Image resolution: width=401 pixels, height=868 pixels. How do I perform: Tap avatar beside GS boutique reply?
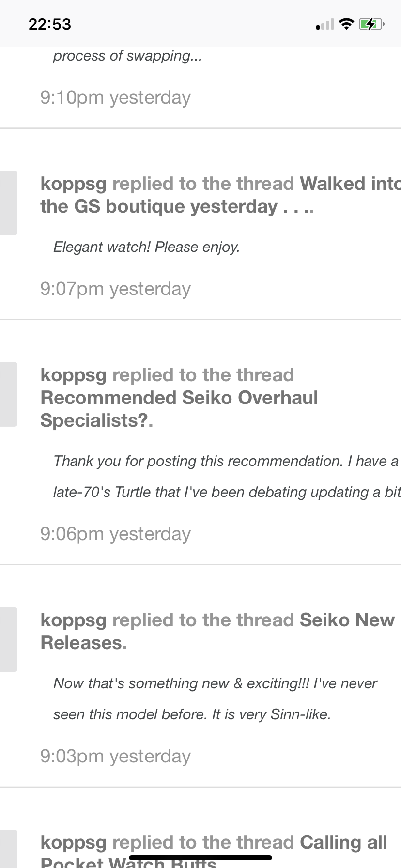8,203
